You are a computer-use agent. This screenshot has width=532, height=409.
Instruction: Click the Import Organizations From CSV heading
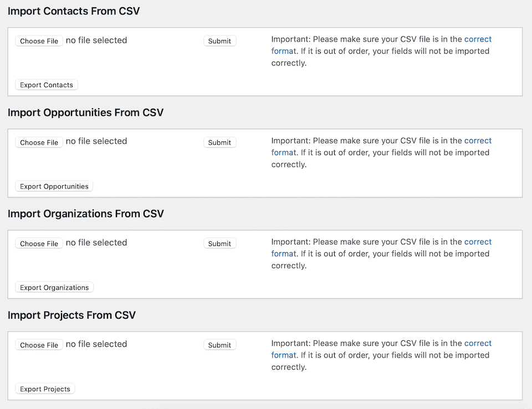click(x=86, y=214)
